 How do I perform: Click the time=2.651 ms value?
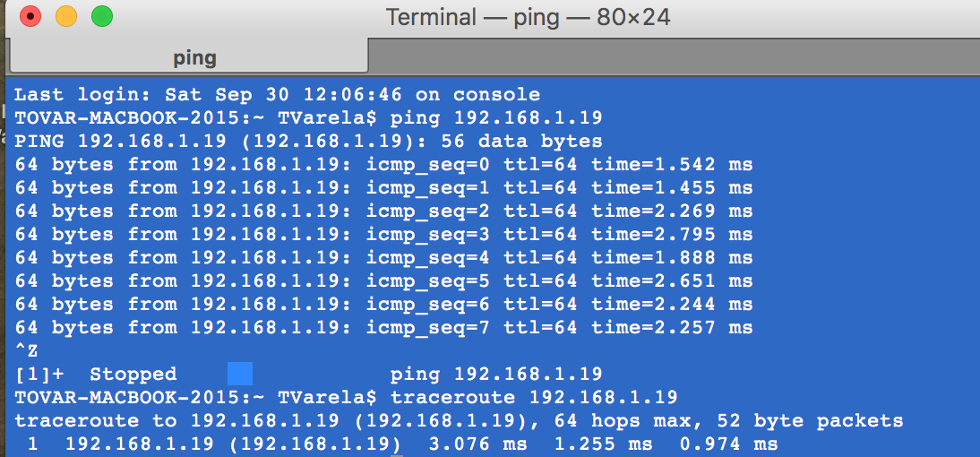[672, 281]
